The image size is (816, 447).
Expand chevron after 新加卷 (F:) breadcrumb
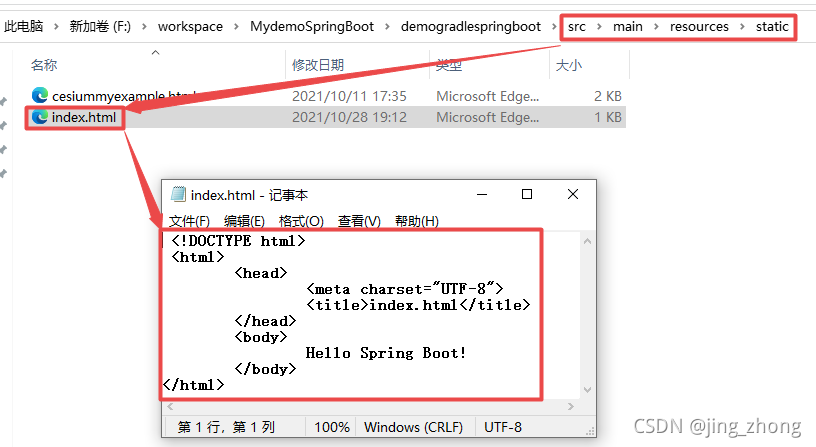[144, 27]
